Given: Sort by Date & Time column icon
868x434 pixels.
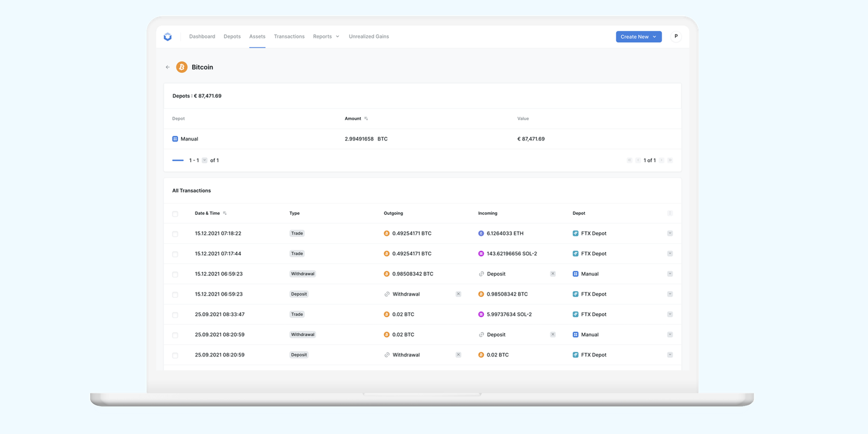Looking at the screenshot, I should coord(225,213).
